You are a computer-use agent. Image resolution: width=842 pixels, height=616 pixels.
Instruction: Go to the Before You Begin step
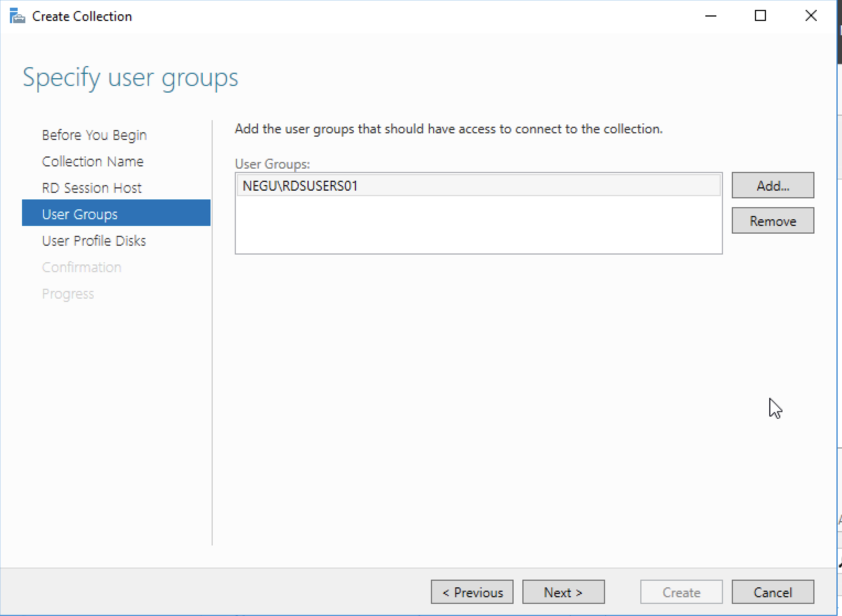94,135
